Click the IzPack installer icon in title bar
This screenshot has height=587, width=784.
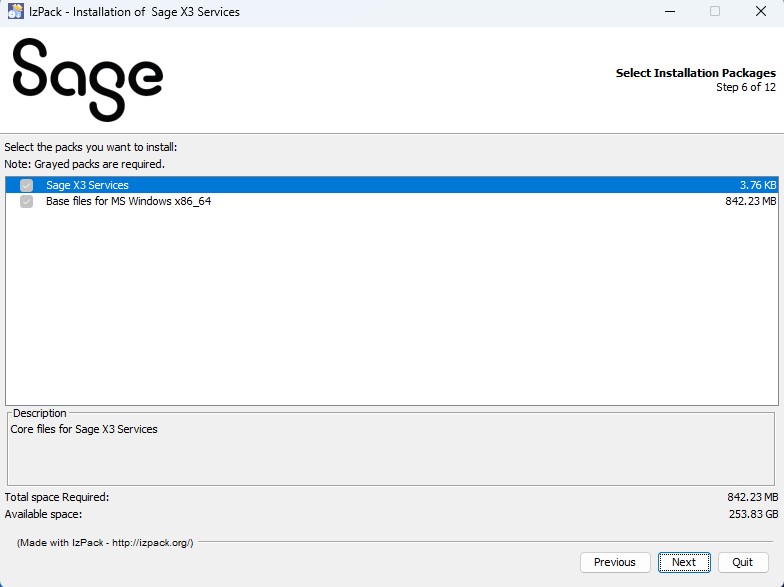16,11
